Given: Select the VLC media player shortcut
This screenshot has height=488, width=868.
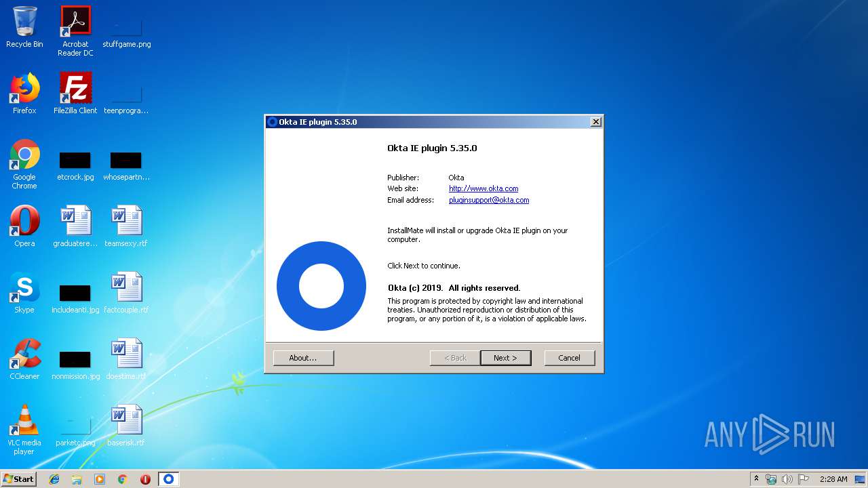Looking at the screenshot, I should point(24,430).
